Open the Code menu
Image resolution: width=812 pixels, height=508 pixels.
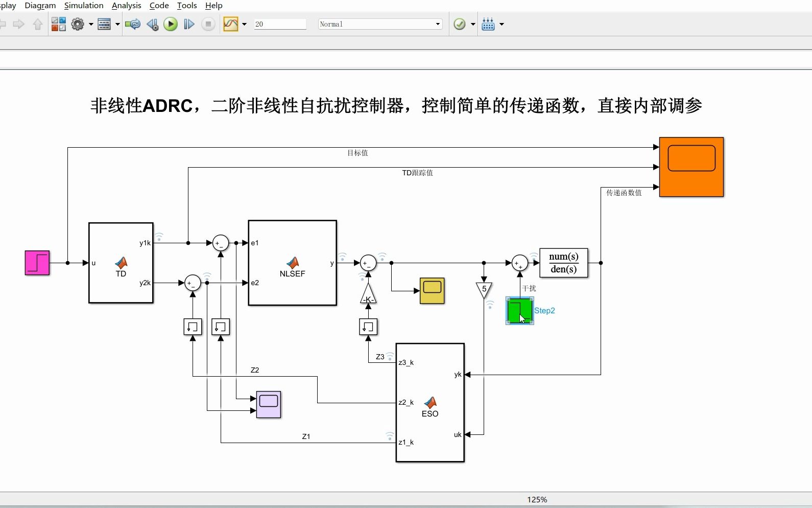pos(159,6)
